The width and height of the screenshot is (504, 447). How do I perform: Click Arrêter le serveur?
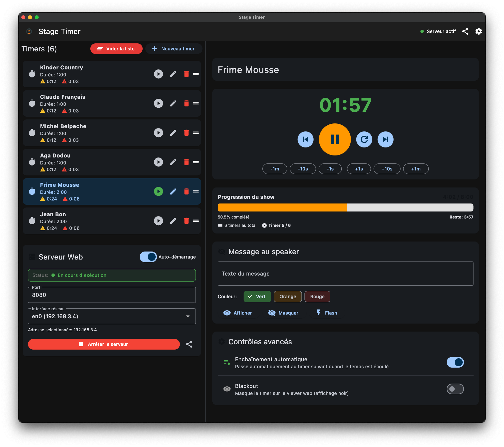point(104,344)
